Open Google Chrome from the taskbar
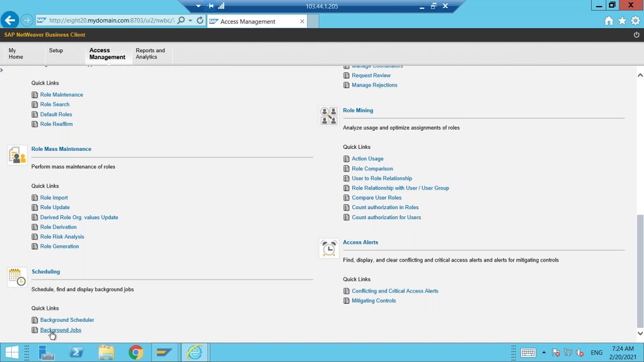 pos(135,352)
